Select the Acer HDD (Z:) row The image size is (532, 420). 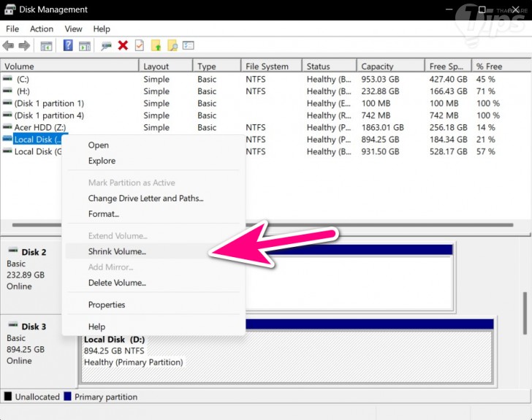pyautogui.click(x=266, y=127)
